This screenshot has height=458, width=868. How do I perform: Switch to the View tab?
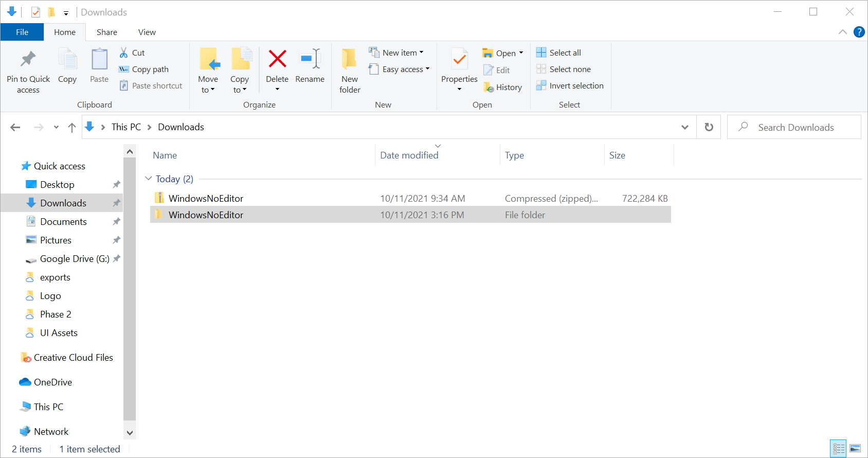pyautogui.click(x=147, y=32)
